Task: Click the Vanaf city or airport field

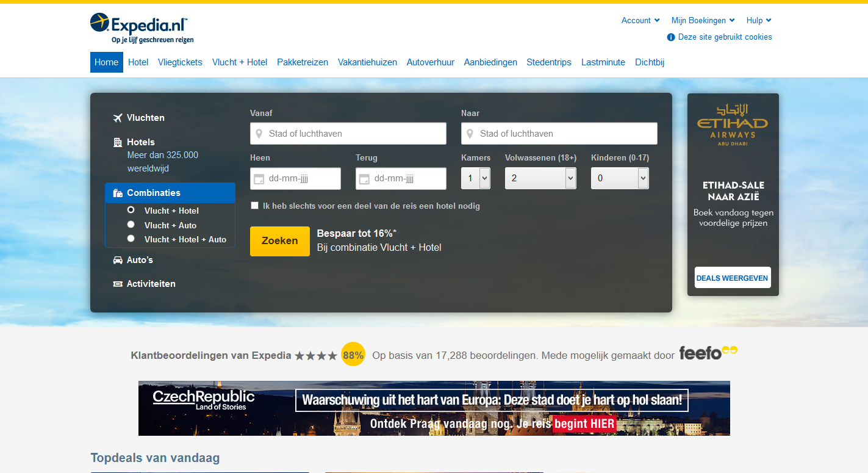Action: point(348,134)
